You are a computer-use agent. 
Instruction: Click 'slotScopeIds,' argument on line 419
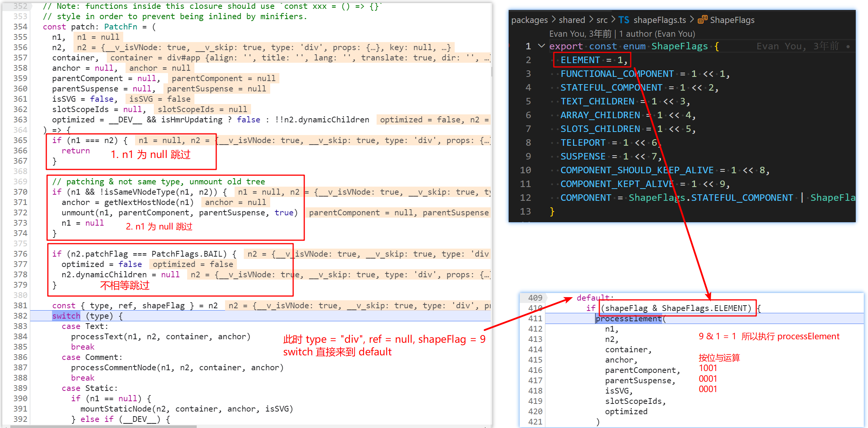tap(636, 401)
